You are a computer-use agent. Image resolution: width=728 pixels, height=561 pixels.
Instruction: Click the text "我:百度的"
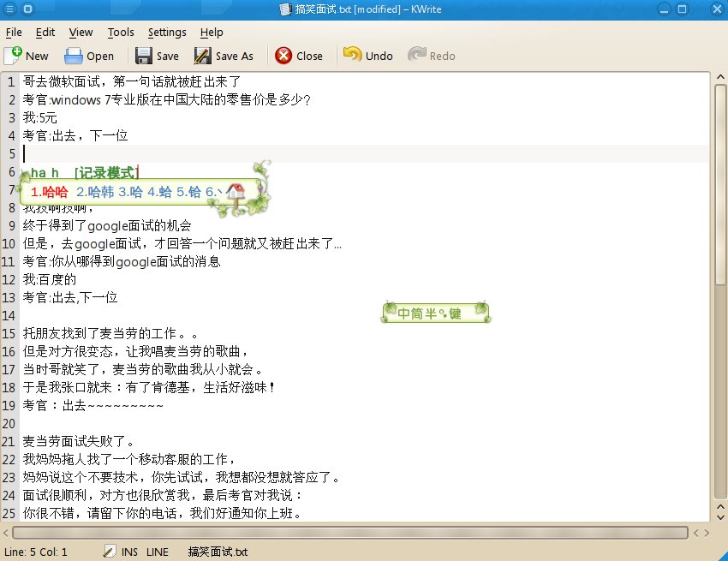click(x=49, y=279)
